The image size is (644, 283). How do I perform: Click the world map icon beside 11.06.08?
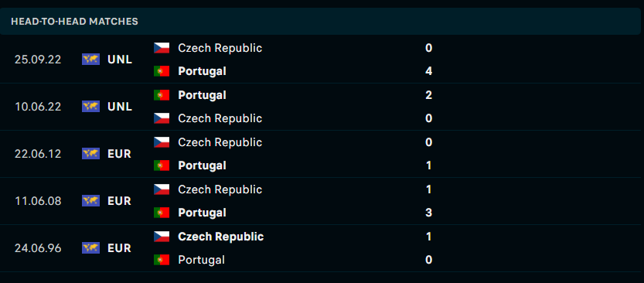pos(90,201)
